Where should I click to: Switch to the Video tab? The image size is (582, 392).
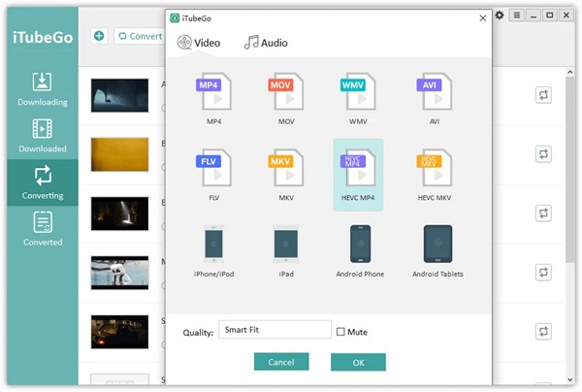199,43
